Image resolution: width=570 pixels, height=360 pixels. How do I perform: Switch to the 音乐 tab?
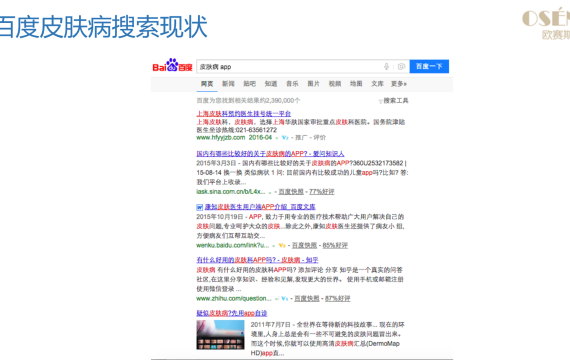click(292, 84)
